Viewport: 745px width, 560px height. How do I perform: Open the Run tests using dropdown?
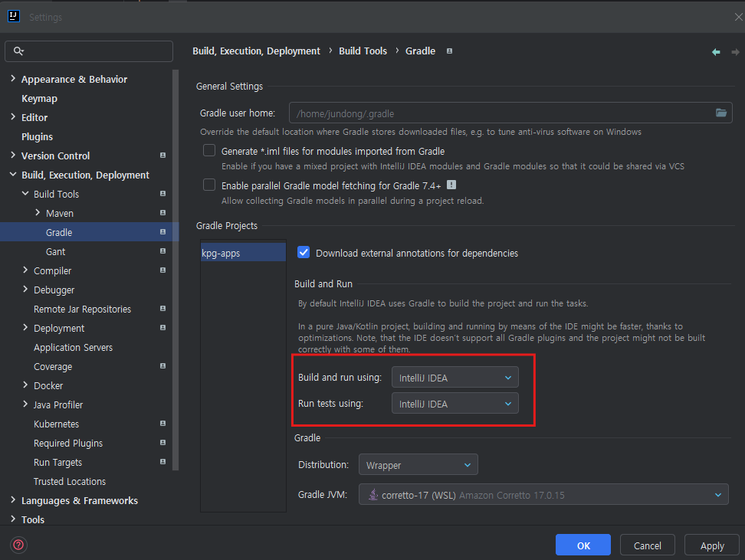coord(455,404)
